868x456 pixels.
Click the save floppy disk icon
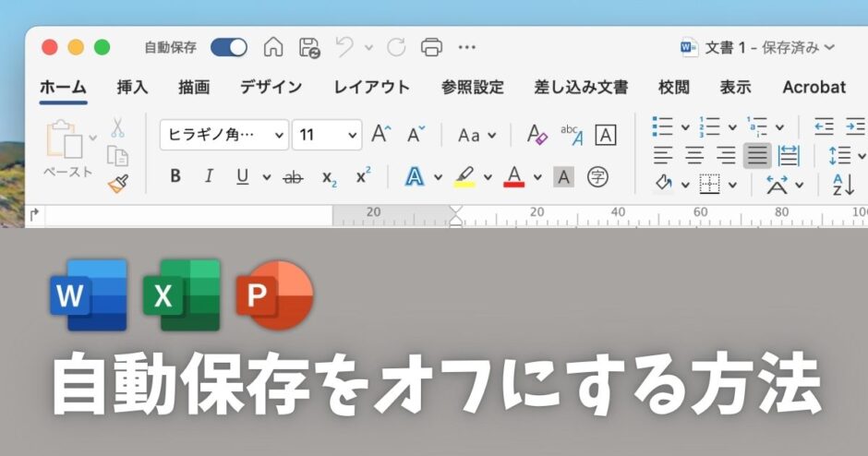point(309,48)
